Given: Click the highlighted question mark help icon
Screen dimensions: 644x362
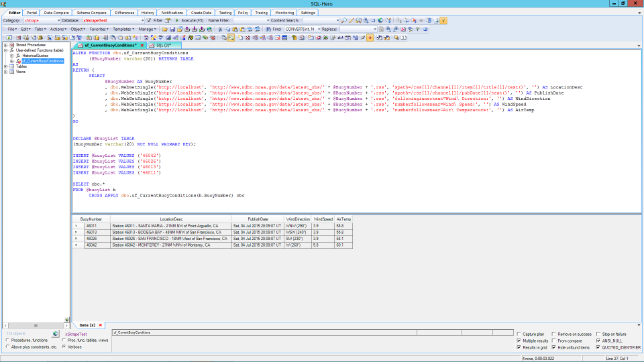Looking at the screenshot, I should (x=443, y=21).
